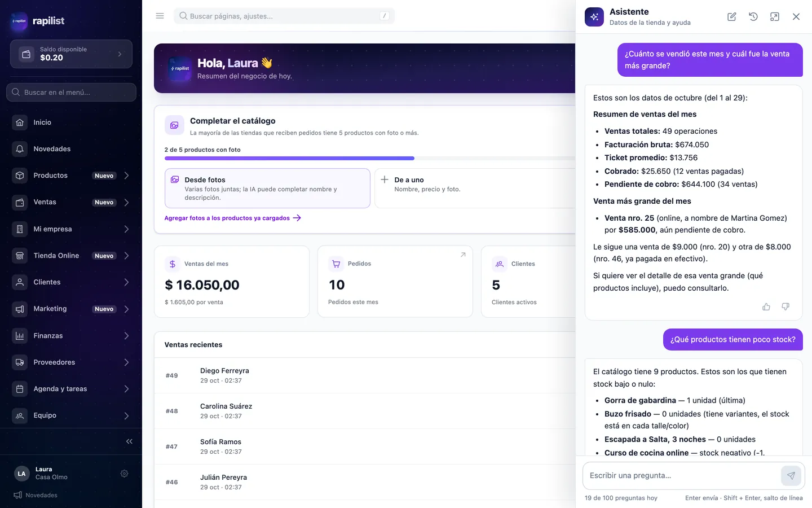Open a new chat in the Asistente panel
This screenshot has width=812, height=508.
pyautogui.click(x=732, y=17)
